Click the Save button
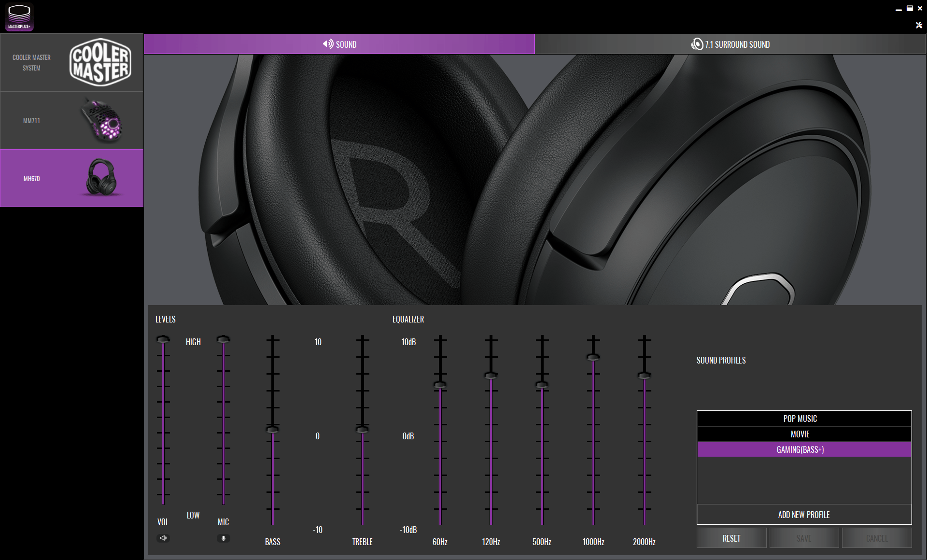 [x=804, y=538]
